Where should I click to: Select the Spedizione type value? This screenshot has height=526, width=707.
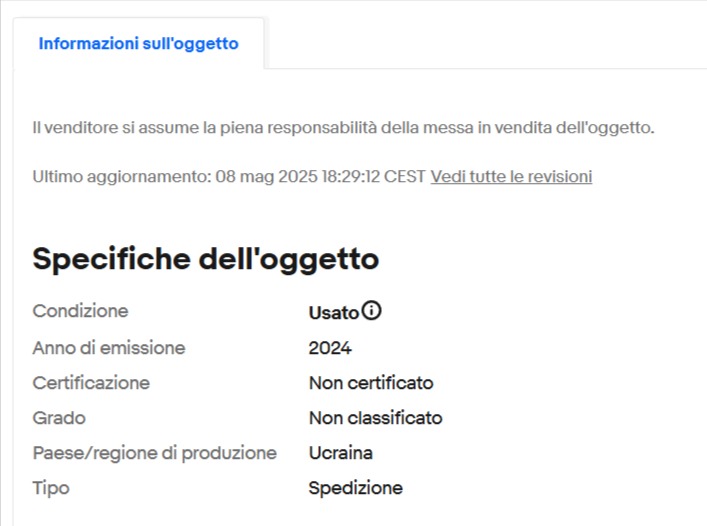tap(356, 488)
